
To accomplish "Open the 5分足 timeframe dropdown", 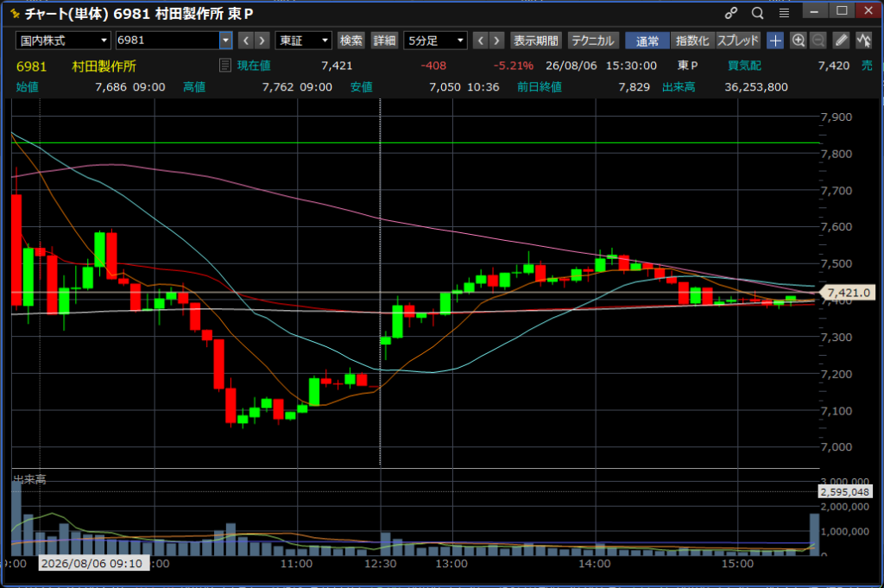I will (435, 41).
